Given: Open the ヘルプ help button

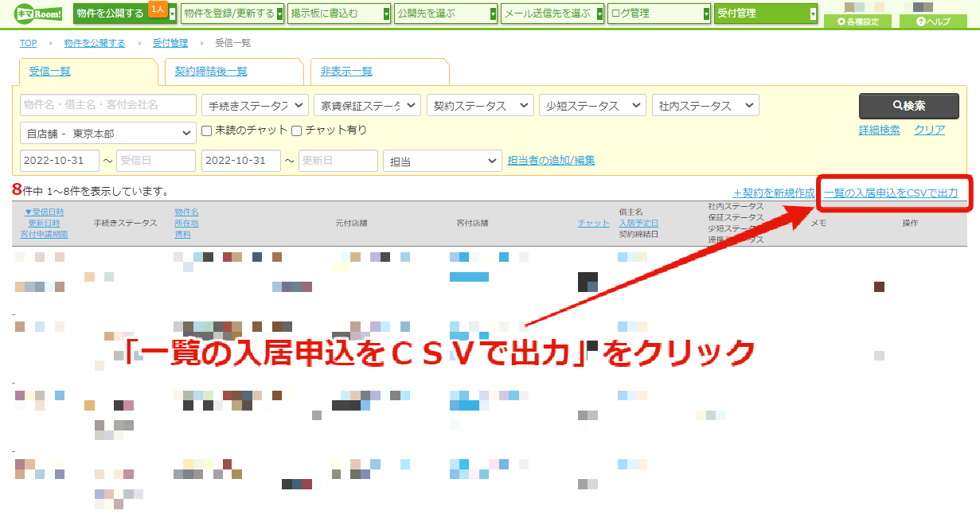Looking at the screenshot, I should tap(933, 21).
